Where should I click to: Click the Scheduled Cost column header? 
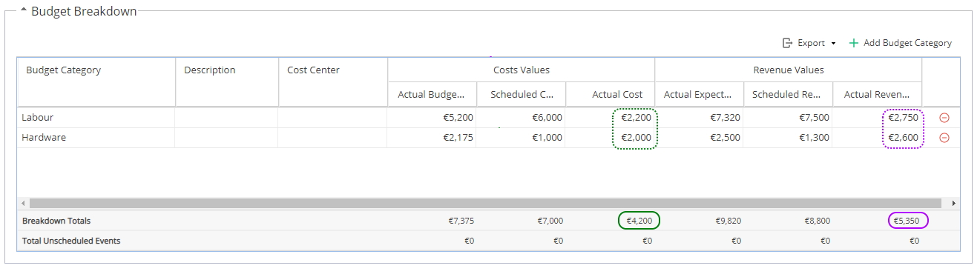coord(521,94)
